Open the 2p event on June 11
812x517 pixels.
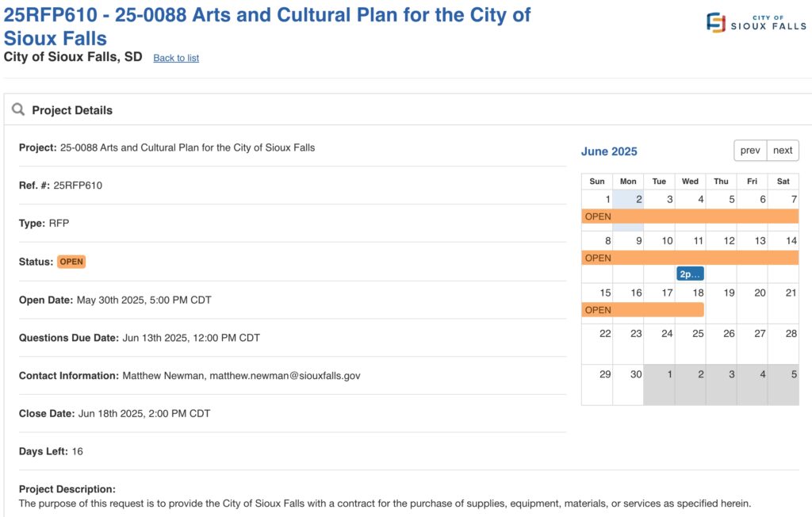(690, 274)
